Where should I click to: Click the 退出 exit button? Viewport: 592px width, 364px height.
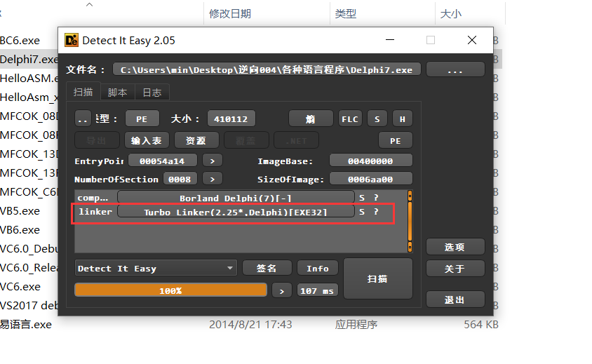(455, 299)
